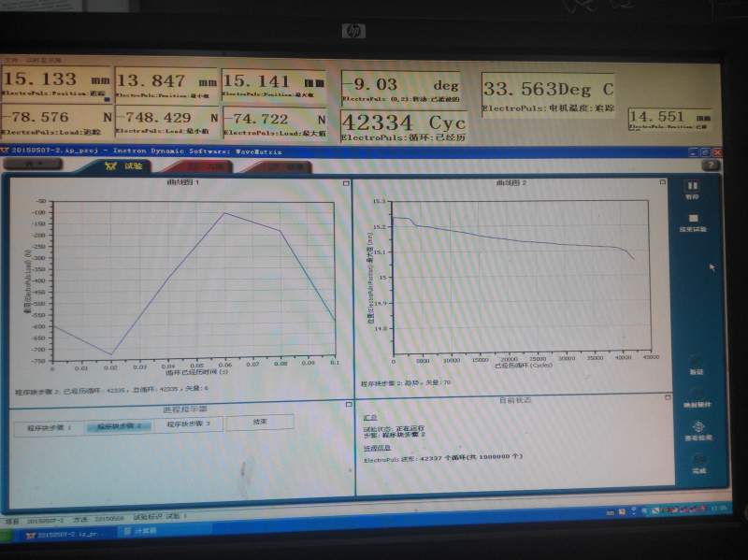Click the bottom-most icon in the right sidebar

click(x=698, y=461)
